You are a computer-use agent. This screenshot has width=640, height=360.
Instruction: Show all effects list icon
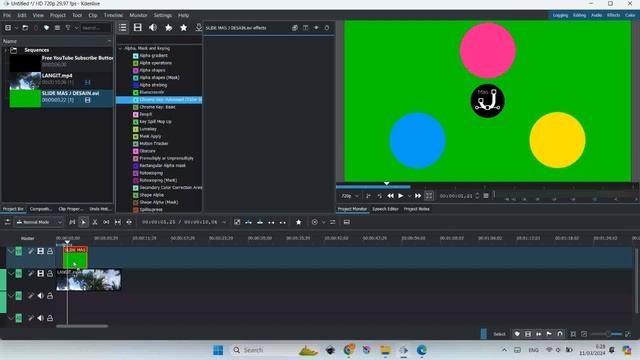point(122,27)
